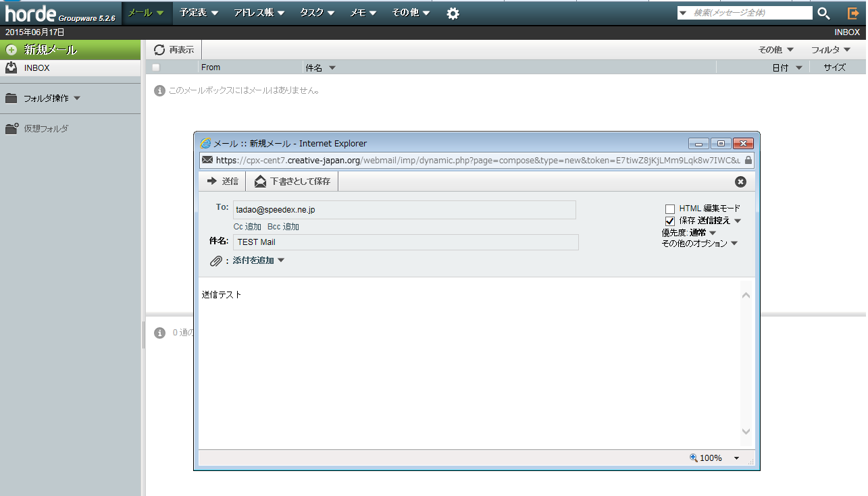Toggle the select-all checkbox in message list header

[156, 67]
